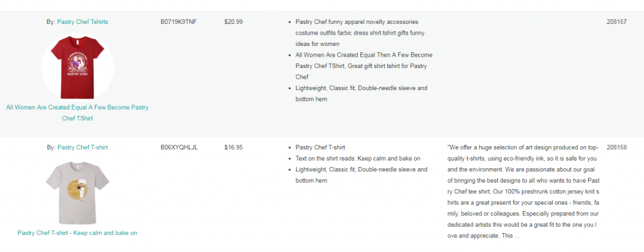This screenshot has height=252, width=644.
Task: Open 'All Women Are Created Equal' product title
Action: (77, 113)
